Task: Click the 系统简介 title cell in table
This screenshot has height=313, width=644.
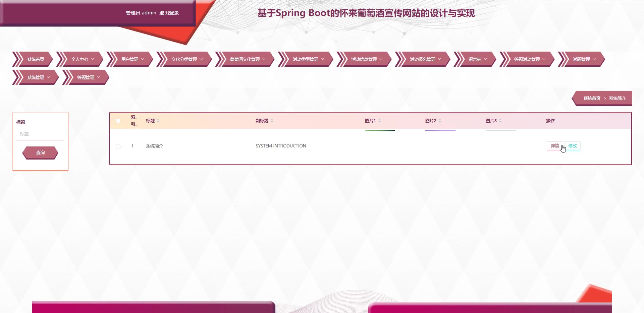Action: pos(155,146)
